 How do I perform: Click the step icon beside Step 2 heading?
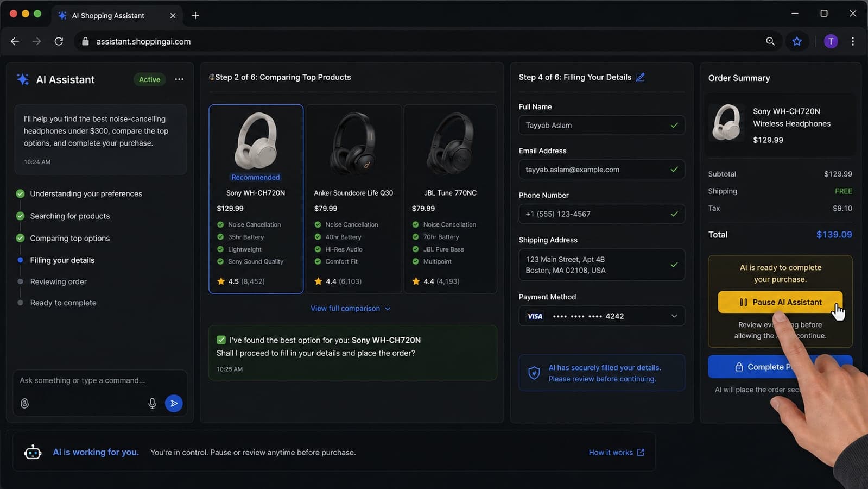(x=211, y=77)
